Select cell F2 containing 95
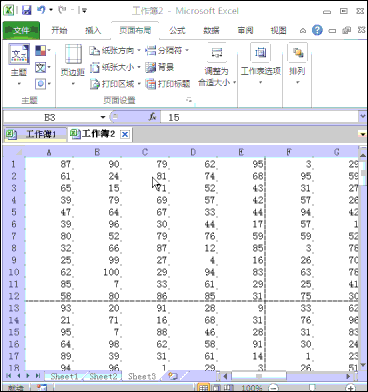 coord(289,176)
